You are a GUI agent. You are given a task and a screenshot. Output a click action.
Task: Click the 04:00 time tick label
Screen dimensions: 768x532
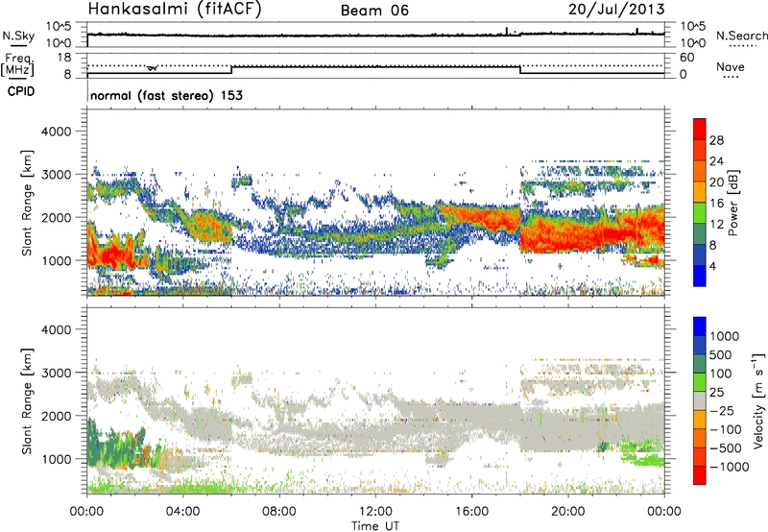(182, 512)
